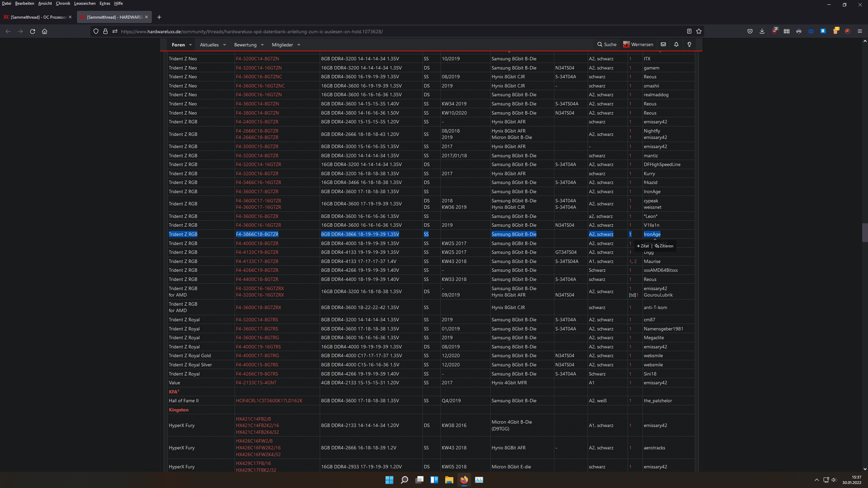Open the Windows Start menu
The height and width of the screenshot is (488, 868).
click(389, 480)
